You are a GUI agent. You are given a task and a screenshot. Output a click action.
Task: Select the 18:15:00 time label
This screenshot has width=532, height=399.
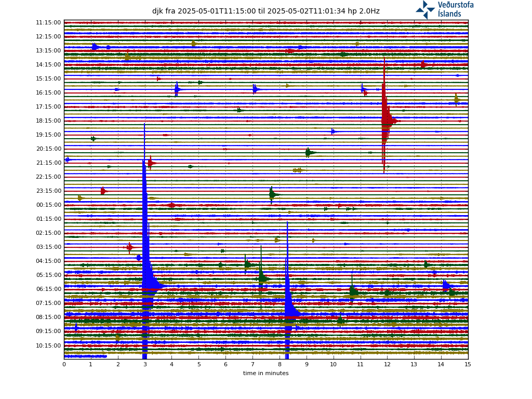[x=48, y=121]
